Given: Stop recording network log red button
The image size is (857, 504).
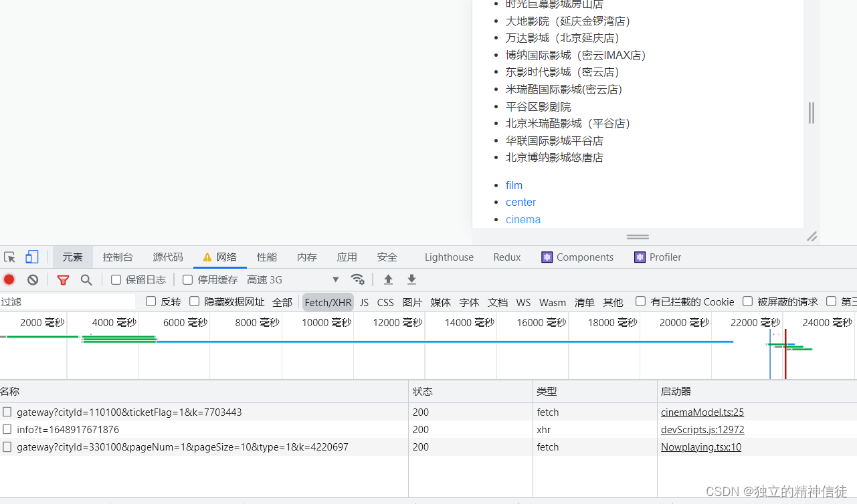Looking at the screenshot, I should point(9,280).
